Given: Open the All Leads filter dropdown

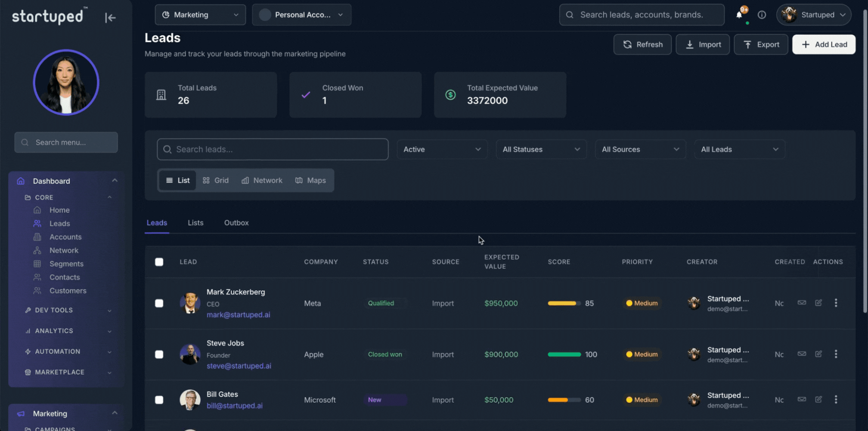Looking at the screenshot, I should tap(740, 149).
